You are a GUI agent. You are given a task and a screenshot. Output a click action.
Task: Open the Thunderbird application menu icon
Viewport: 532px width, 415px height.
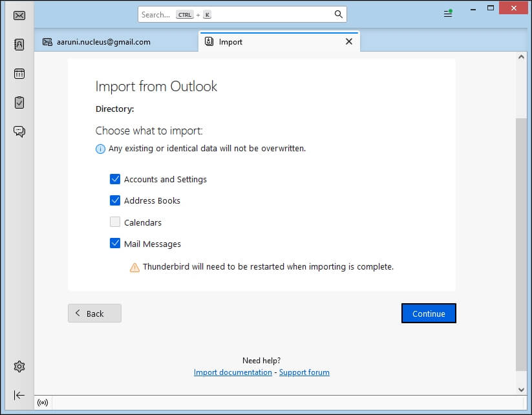tap(448, 14)
